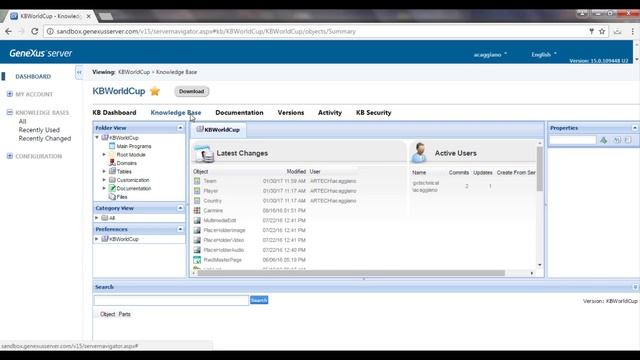Click the Download button

(x=191, y=91)
